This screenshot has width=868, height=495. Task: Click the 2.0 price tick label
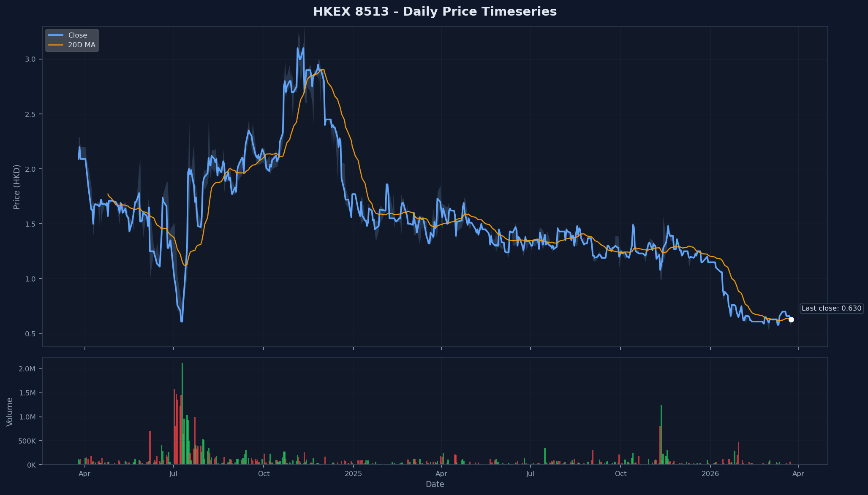tap(30, 169)
